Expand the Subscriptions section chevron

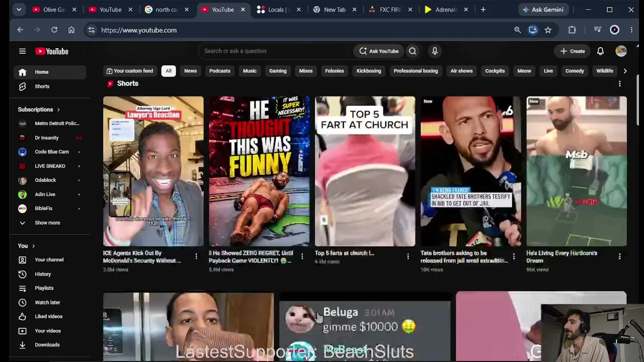58,110
